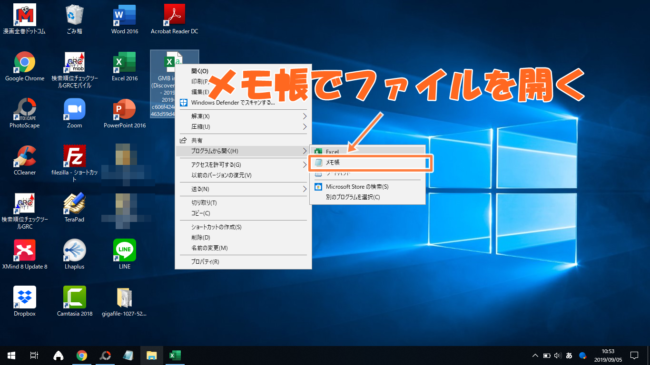Viewport: 650px width, 365px height.
Task: Select Microsoft Store の検索(S)
Action: point(368,187)
